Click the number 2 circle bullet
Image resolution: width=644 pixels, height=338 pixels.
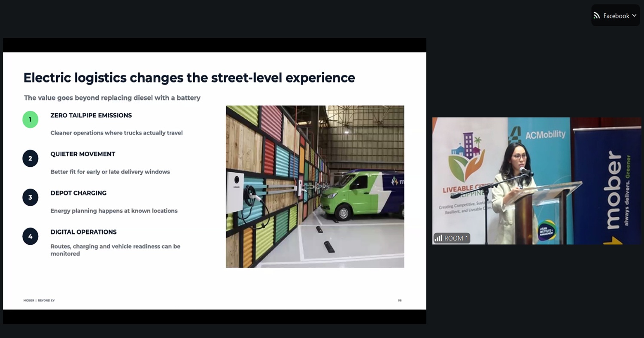30,158
